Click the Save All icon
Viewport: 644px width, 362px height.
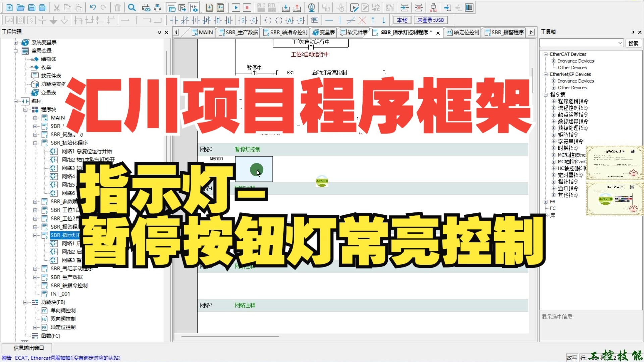point(43,8)
